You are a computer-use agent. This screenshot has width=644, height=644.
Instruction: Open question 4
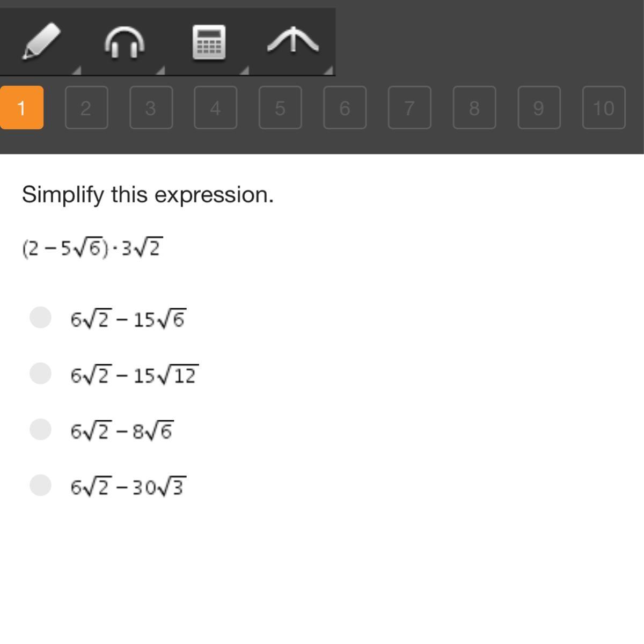215,108
